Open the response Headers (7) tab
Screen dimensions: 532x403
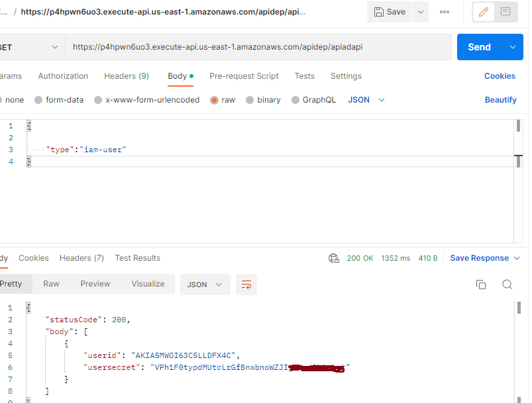81,258
